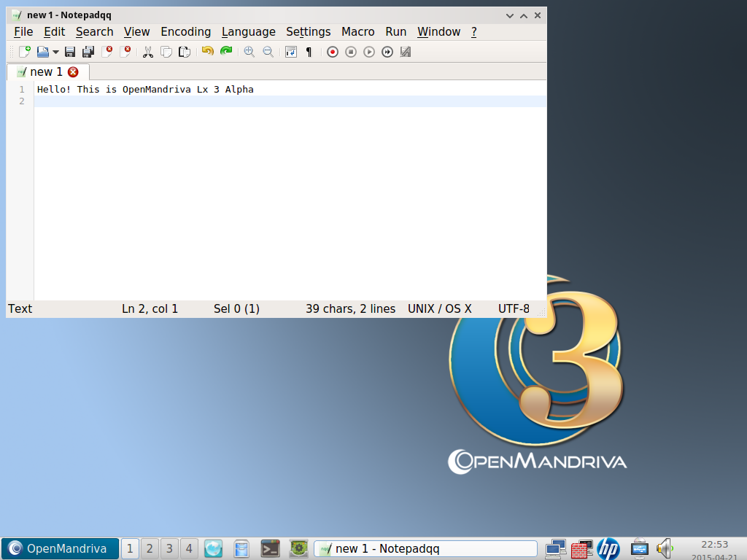Open the Encoding menu
747x560 pixels.
185,31
